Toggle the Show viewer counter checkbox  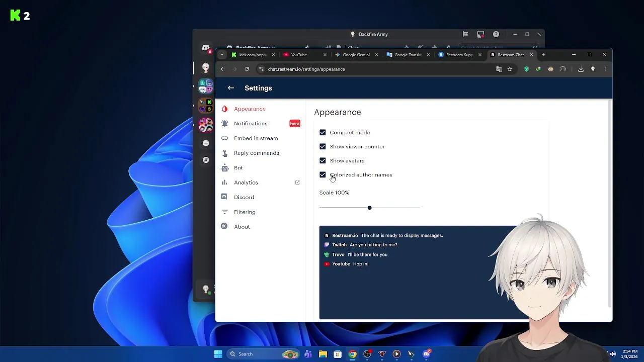[x=323, y=146]
